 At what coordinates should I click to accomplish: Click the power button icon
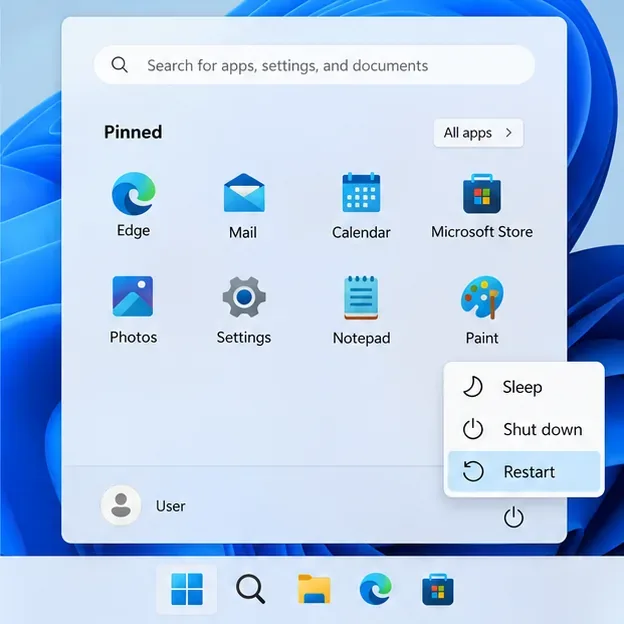coord(513,517)
